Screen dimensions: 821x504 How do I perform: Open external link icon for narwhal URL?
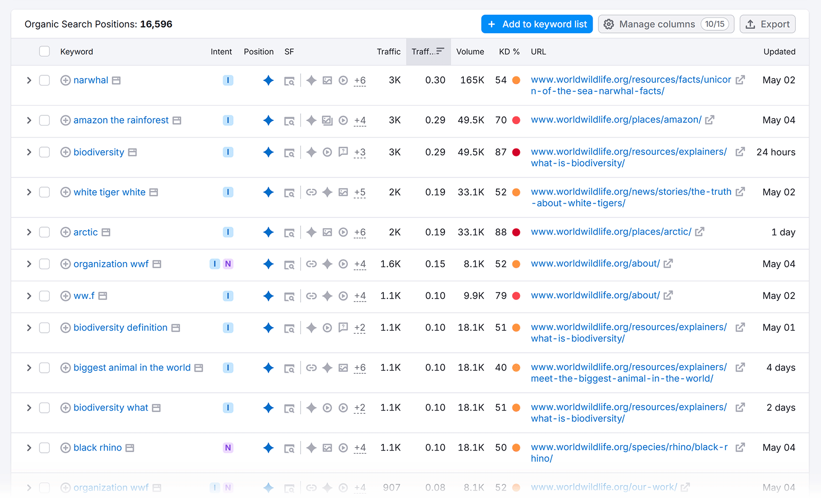pyautogui.click(x=740, y=80)
